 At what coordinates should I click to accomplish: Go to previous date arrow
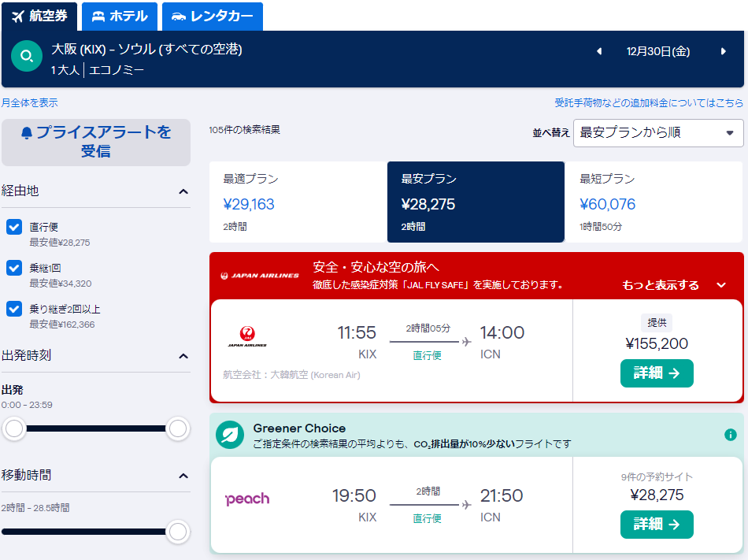tap(599, 51)
